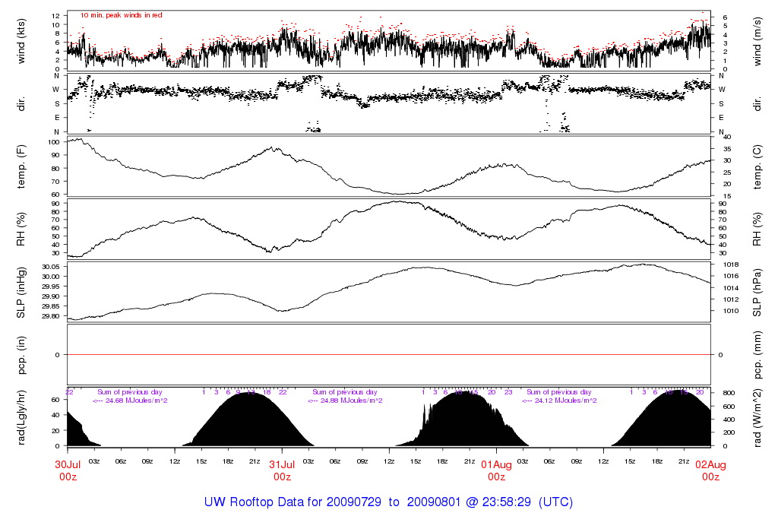778x532 pixels.
Task: Select the '02Aug 00z' date marker
Action: pos(710,470)
